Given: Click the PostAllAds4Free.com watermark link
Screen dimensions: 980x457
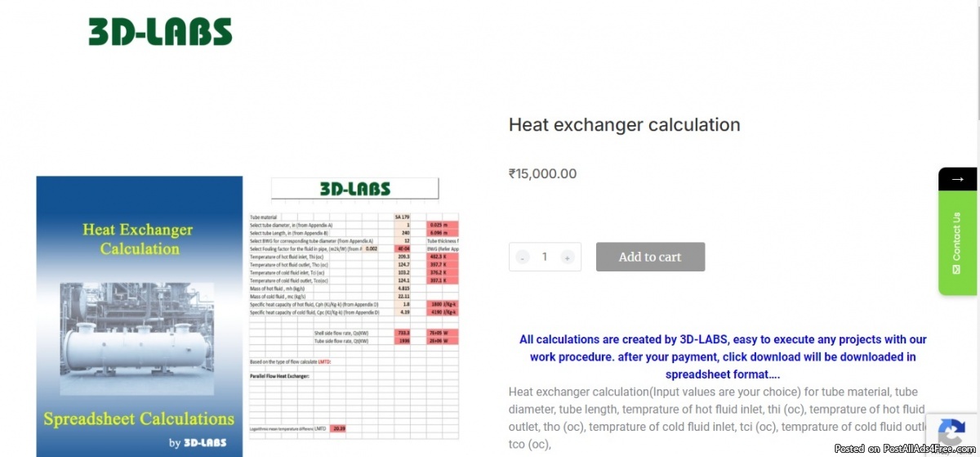Looking at the screenshot, I should click(905, 449).
